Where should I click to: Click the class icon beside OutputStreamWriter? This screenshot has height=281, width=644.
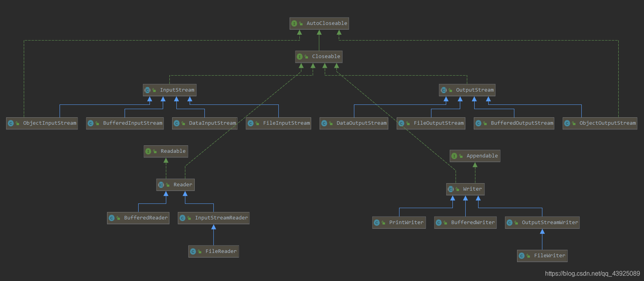(510, 223)
